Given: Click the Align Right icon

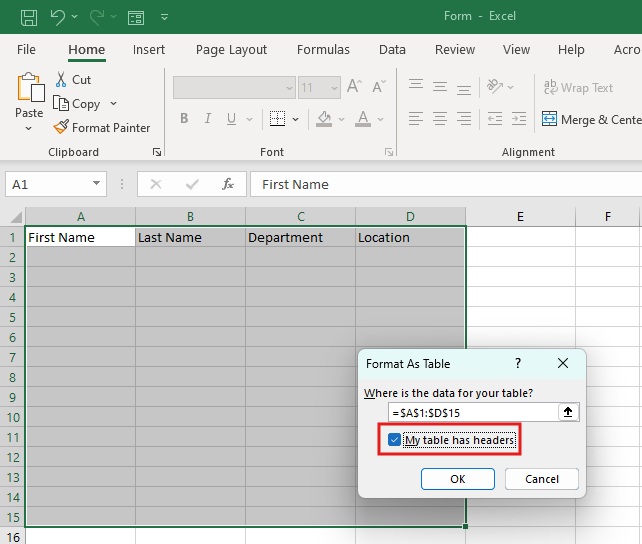Looking at the screenshot, I should (463, 119).
